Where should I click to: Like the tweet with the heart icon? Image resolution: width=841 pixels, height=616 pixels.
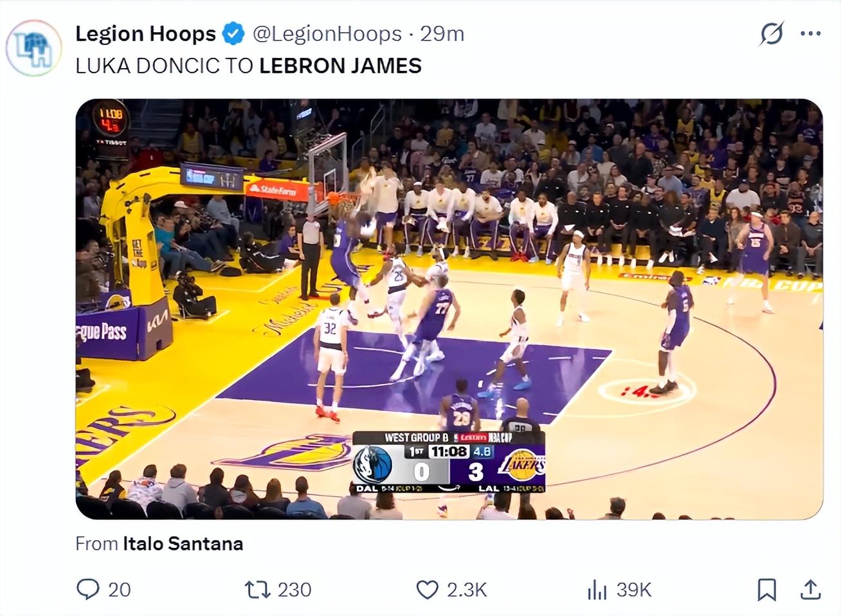(x=428, y=589)
